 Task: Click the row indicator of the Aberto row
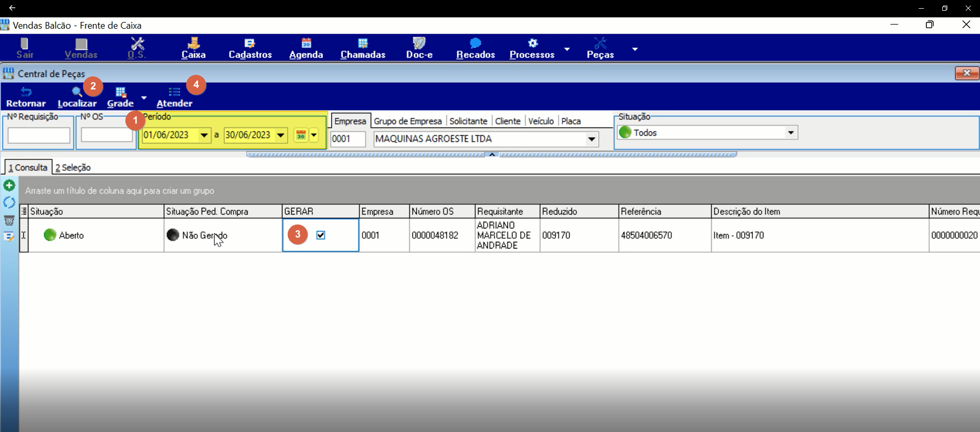coord(23,235)
